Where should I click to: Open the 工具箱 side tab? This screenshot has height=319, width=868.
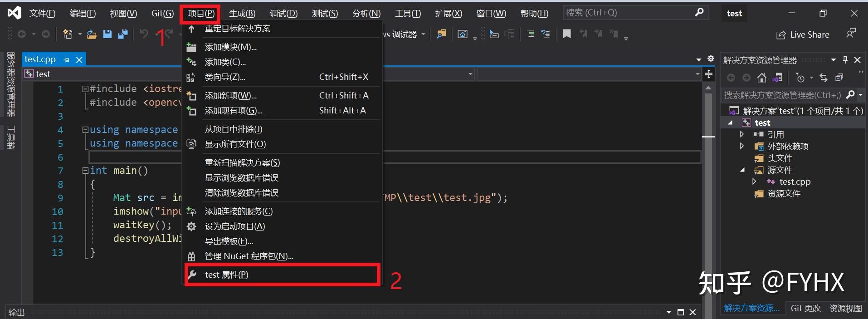pyautogui.click(x=11, y=137)
